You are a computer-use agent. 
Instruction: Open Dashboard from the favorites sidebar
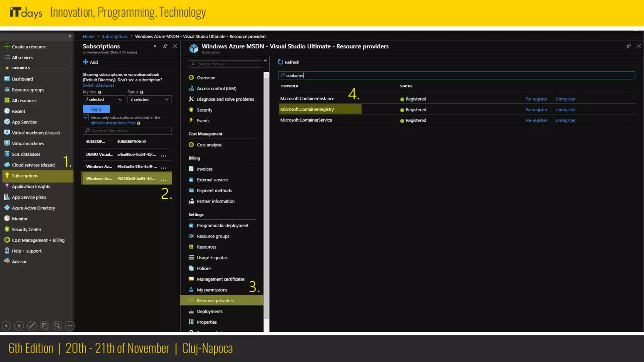22,79
